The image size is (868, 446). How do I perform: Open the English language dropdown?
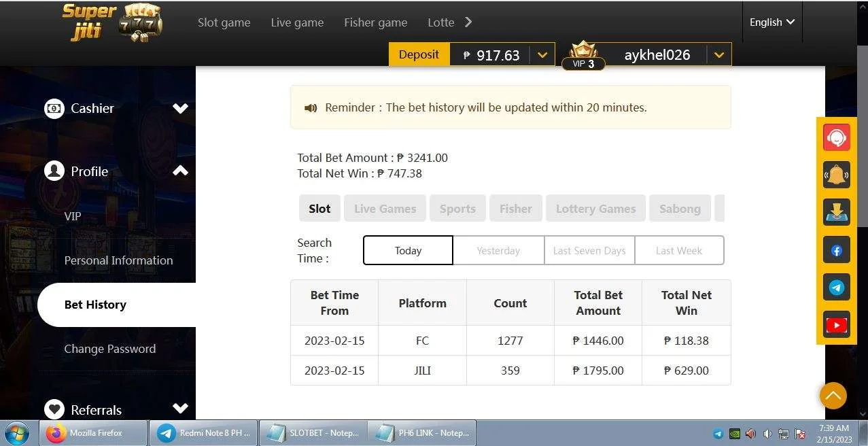771,22
